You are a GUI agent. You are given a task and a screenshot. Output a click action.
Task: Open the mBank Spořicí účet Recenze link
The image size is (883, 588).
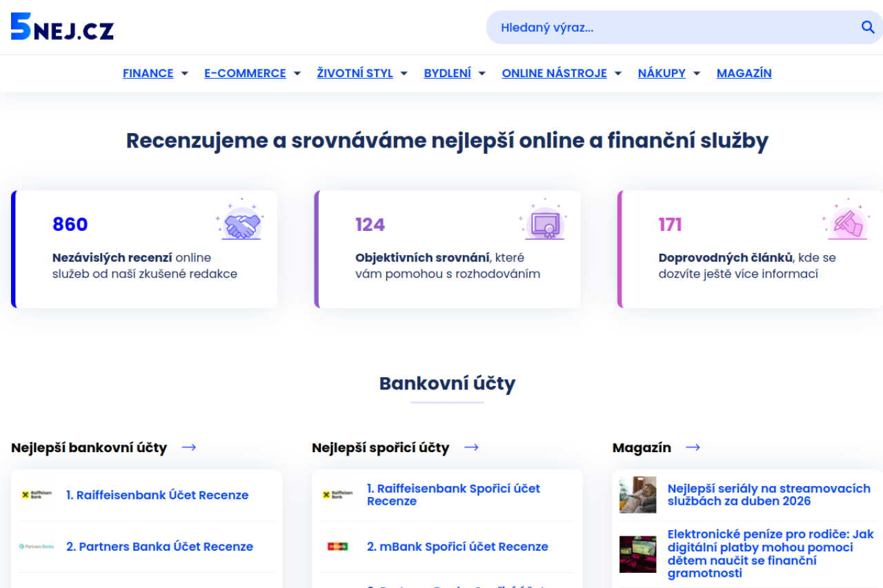click(457, 547)
